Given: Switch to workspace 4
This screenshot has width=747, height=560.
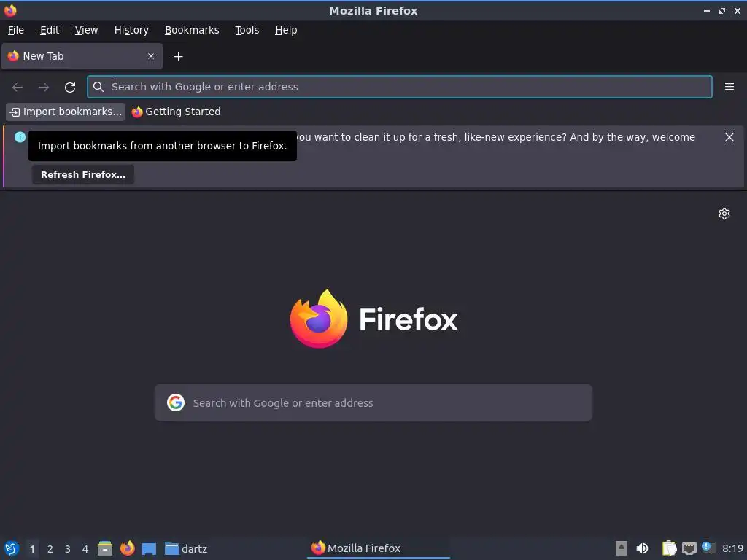Looking at the screenshot, I should [x=85, y=549].
